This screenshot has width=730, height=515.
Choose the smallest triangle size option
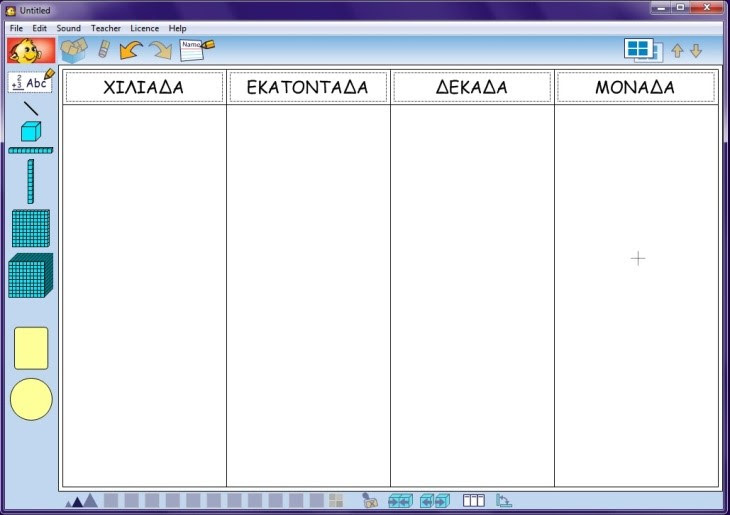coord(68,503)
